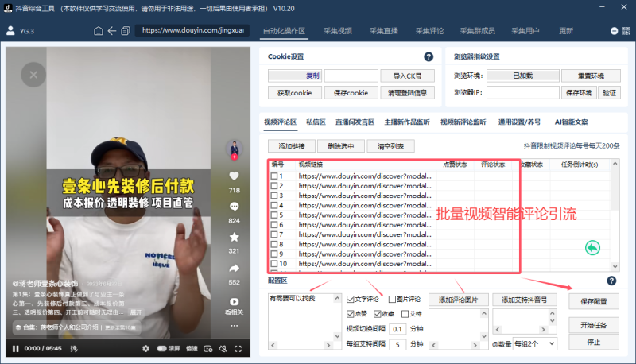Open the three-dots more options on the video
636x364 pixels.
coord(234,326)
